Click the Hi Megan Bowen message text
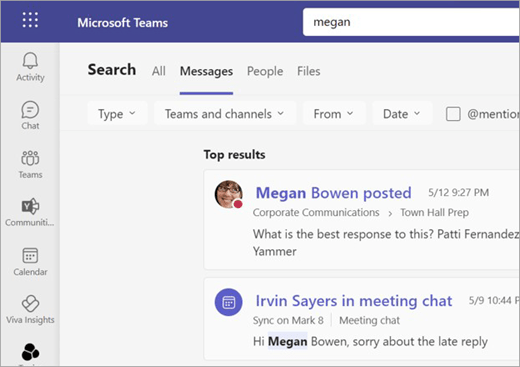This screenshot has width=520, height=367. [370, 341]
